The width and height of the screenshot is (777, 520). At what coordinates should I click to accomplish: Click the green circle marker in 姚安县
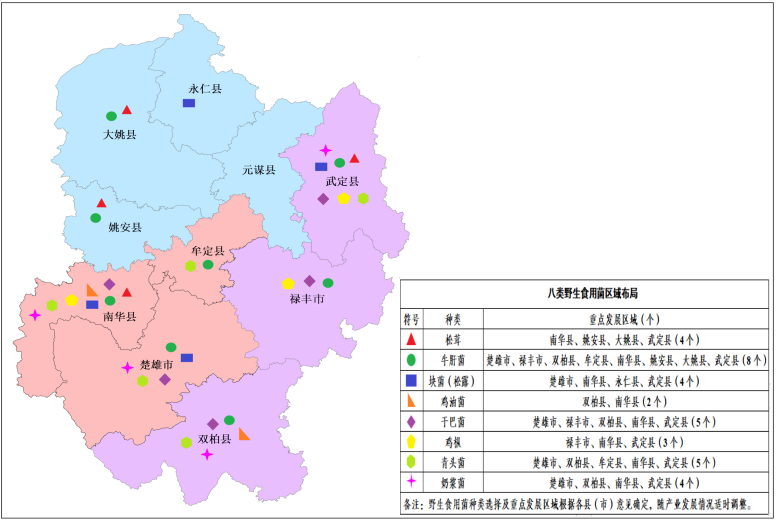click(x=96, y=217)
